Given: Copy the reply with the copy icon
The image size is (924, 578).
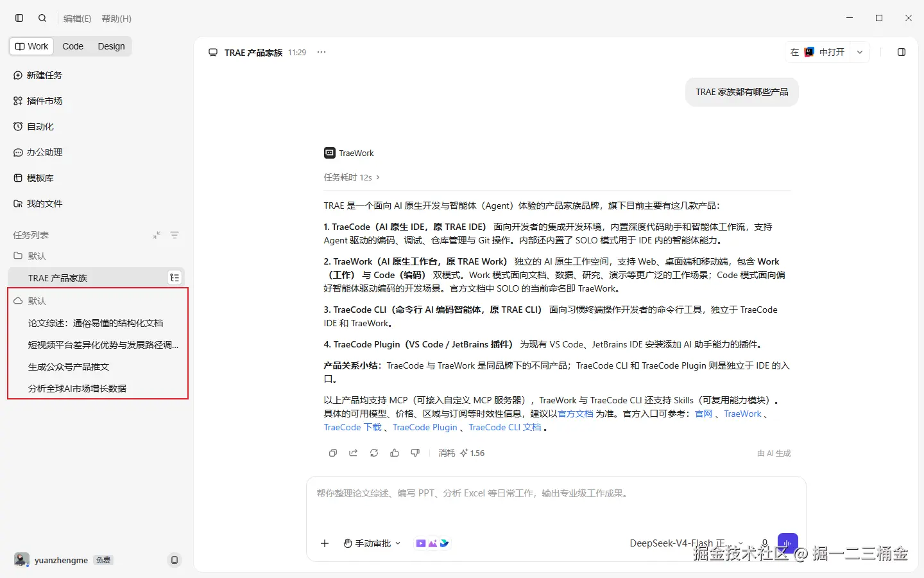Looking at the screenshot, I should point(333,453).
